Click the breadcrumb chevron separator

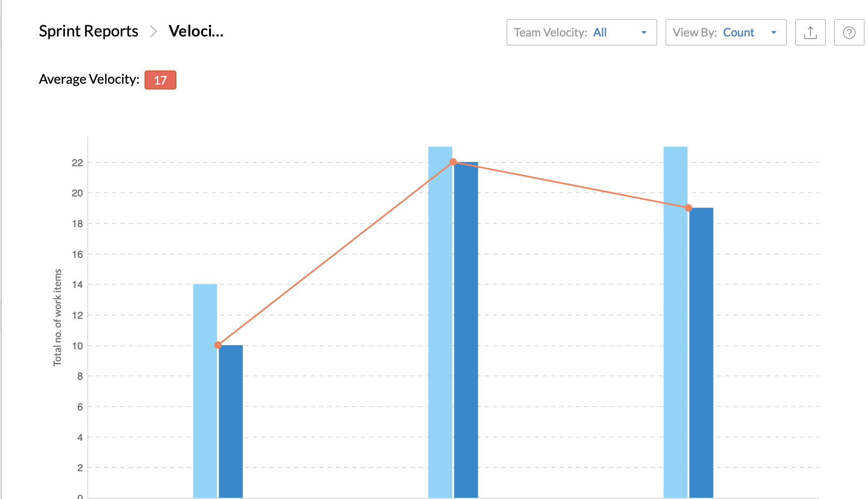[x=154, y=31]
